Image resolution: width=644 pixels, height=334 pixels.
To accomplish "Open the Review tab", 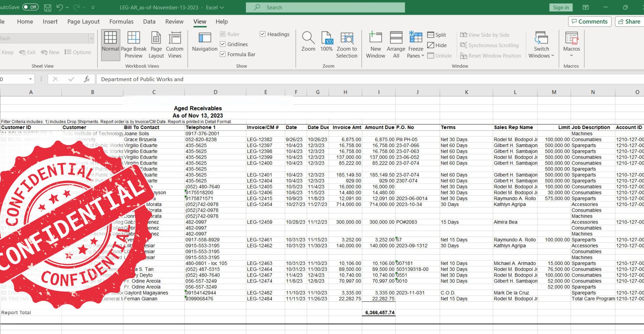I will coord(174,21).
